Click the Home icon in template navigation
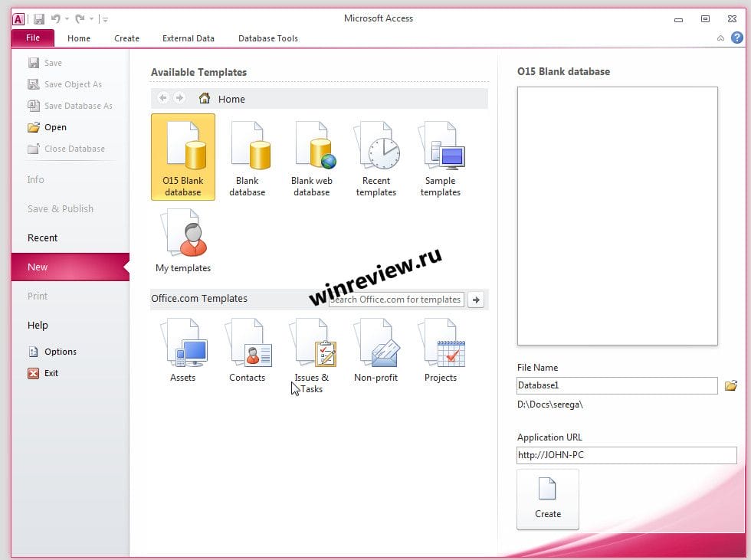 pos(205,98)
